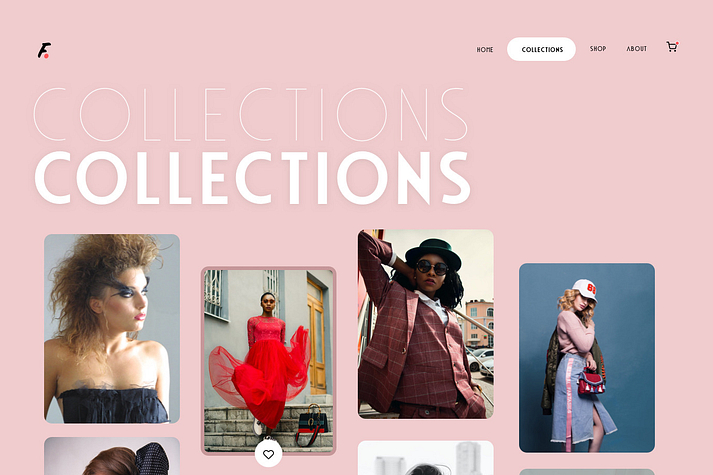Open the partial photo with polka dot bow
713x475 pixels.
pyautogui.click(x=112, y=456)
